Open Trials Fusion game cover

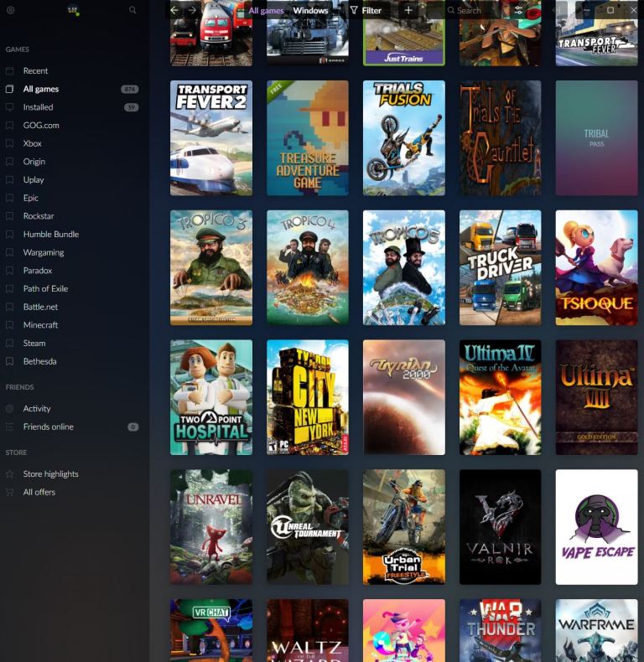[404, 138]
